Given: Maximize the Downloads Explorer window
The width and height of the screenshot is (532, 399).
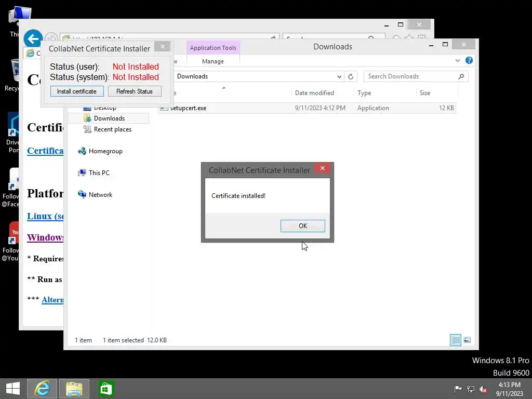Looking at the screenshot, I should tap(445, 45).
